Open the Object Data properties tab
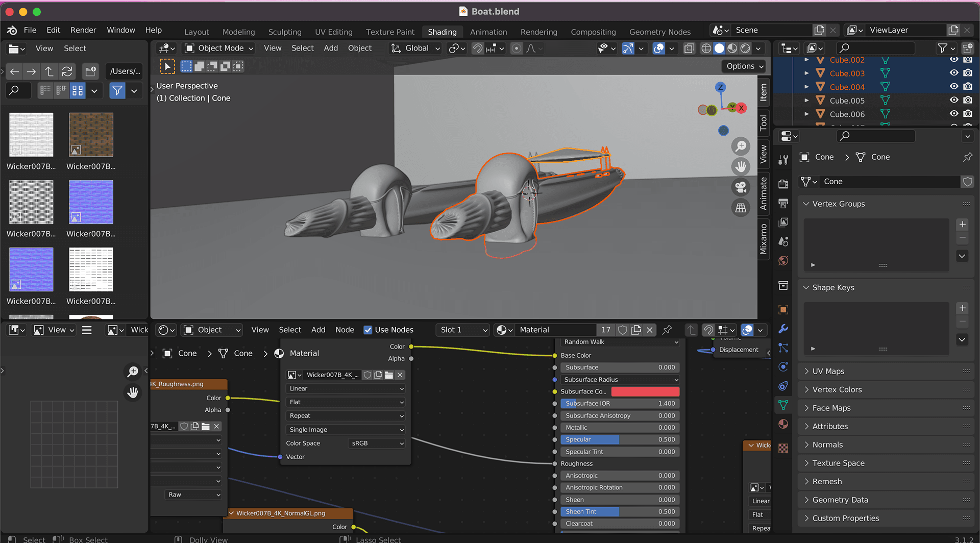The height and width of the screenshot is (543, 980). point(783,405)
